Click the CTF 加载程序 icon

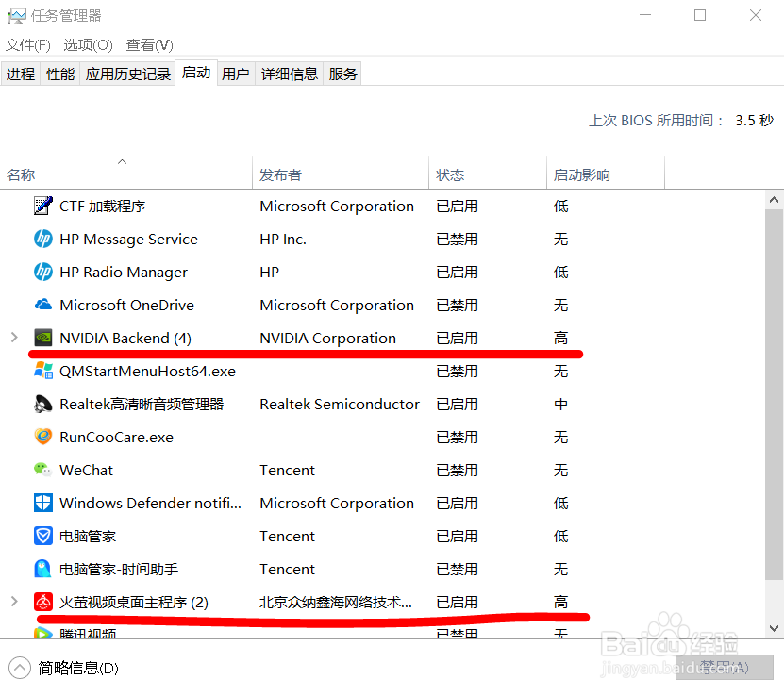click(43, 206)
